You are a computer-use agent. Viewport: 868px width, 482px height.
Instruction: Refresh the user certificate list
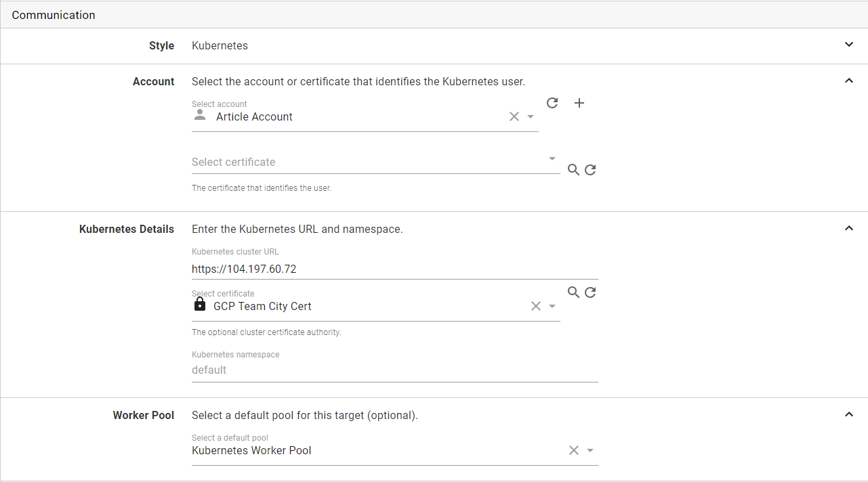[590, 170]
